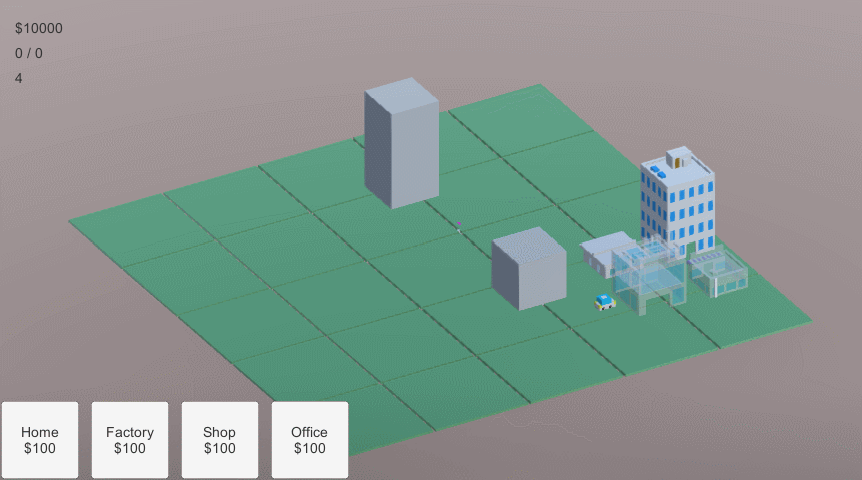Choose the Factory $100 build button
862x480 pixels.
[x=130, y=440]
